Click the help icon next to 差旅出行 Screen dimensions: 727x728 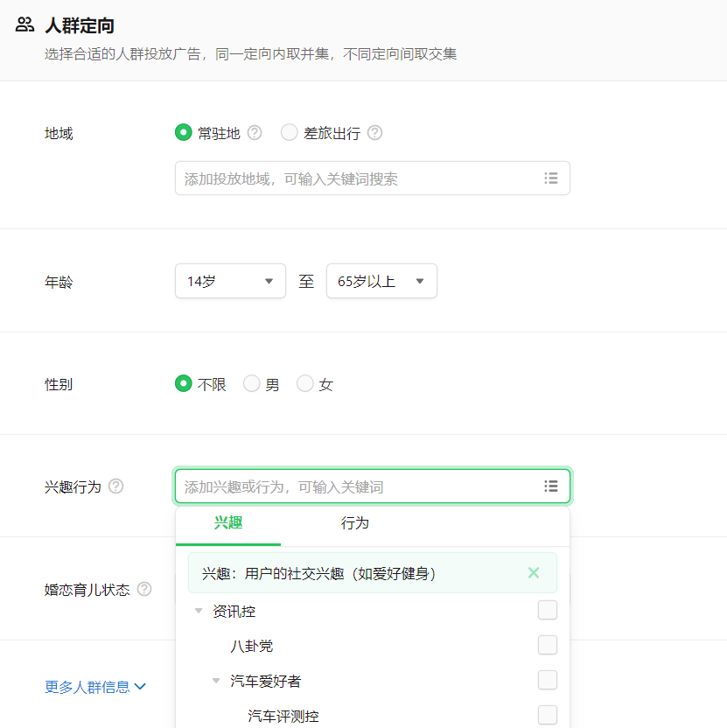pos(374,132)
